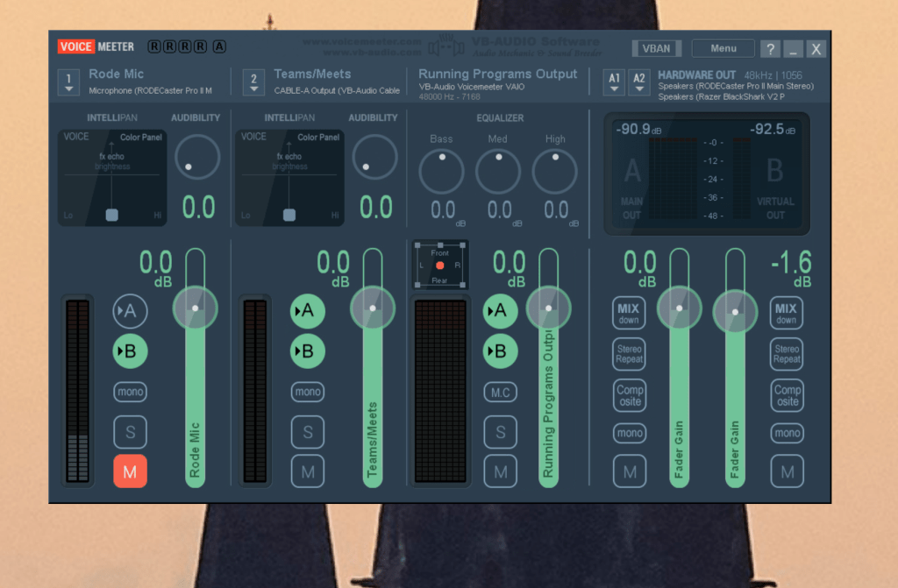The height and width of the screenshot is (588, 898).
Task: Click the Med equalizer knob
Action: coord(498,171)
